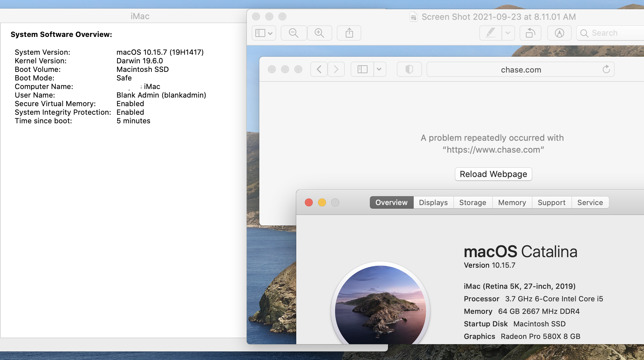Toggle the Safari sidebar button
Image resolution: width=644 pixels, height=360 pixels.
(x=363, y=69)
